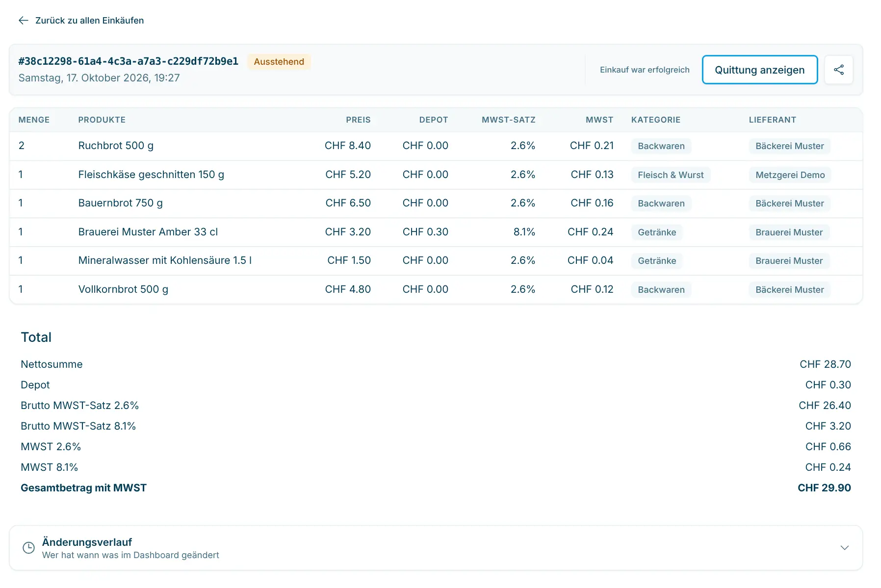Click the Nettosumme CHF 28.70 value
This screenshot has width=881, height=588.
click(825, 364)
